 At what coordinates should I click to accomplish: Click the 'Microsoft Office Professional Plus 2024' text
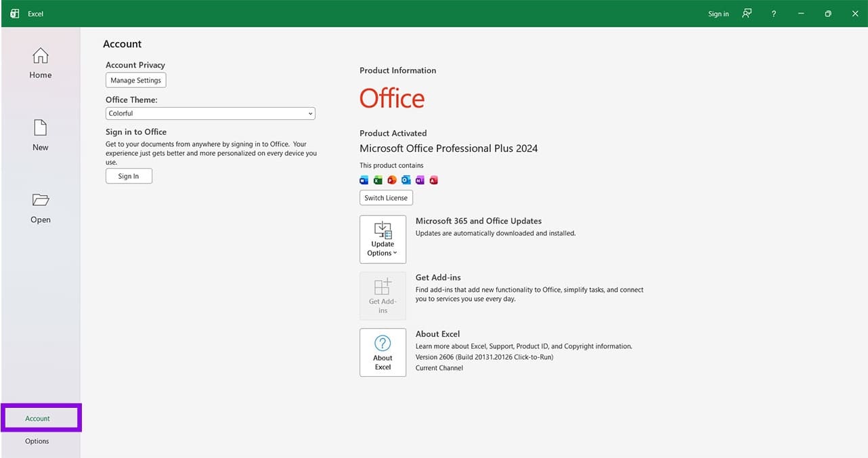pyautogui.click(x=449, y=148)
